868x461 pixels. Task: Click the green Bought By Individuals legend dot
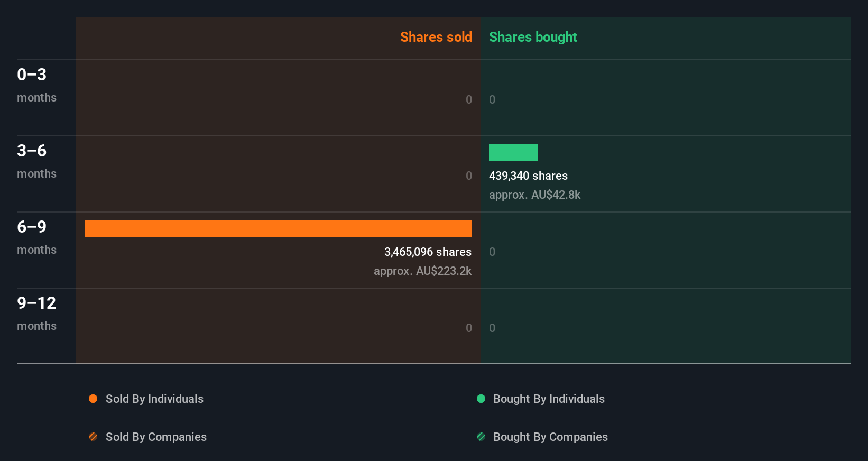pyautogui.click(x=481, y=399)
